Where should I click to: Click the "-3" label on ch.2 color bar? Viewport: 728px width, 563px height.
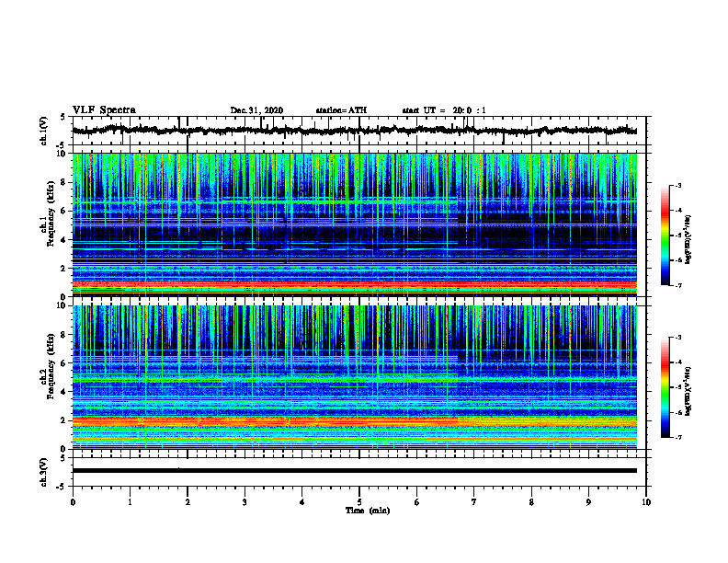pos(678,338)
